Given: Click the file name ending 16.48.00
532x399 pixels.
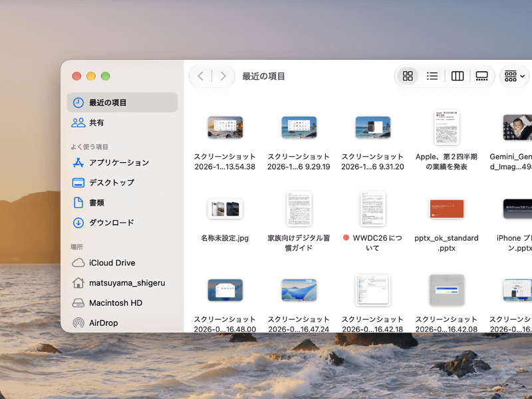Looking at the screenshot, I should click(x=225, y=324).
